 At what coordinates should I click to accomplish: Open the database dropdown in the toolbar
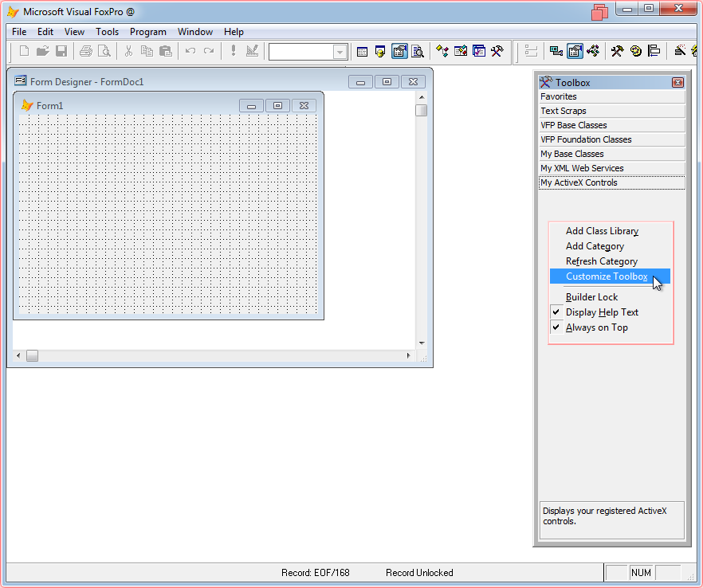(x=340, y=52)
